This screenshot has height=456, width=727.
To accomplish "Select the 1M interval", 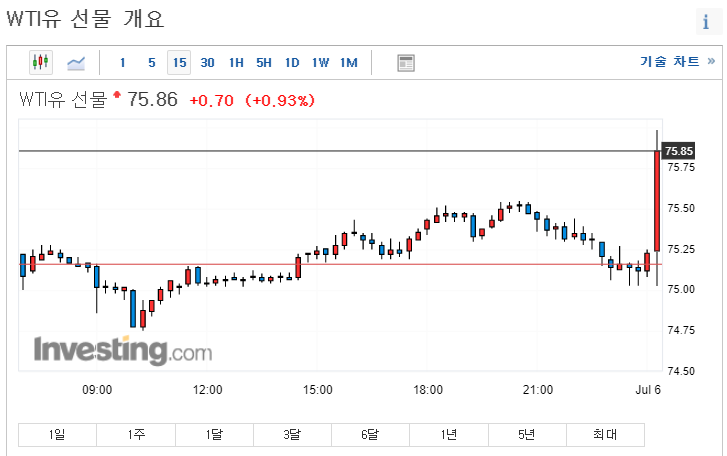I will point(349,63).
